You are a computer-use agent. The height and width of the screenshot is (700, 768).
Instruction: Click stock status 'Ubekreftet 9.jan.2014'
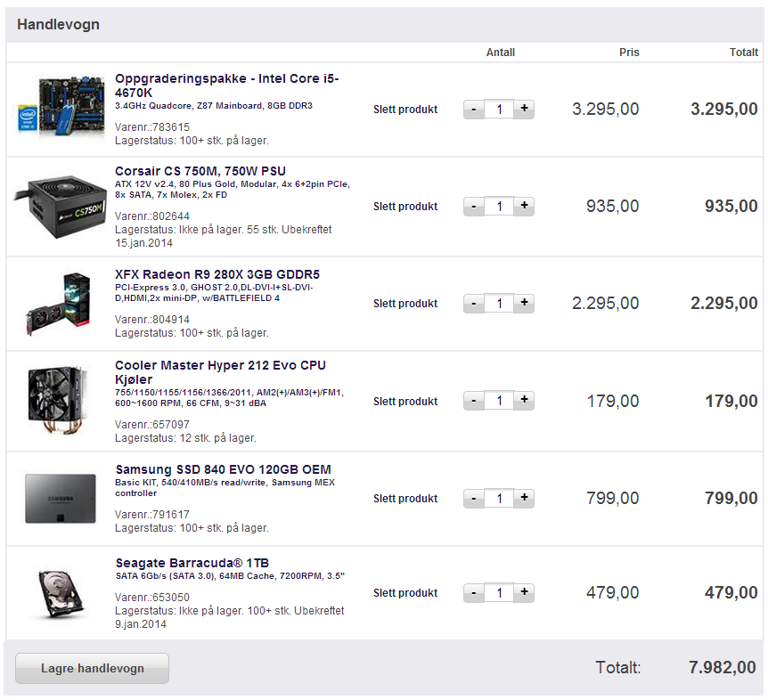tap(229, 618)
